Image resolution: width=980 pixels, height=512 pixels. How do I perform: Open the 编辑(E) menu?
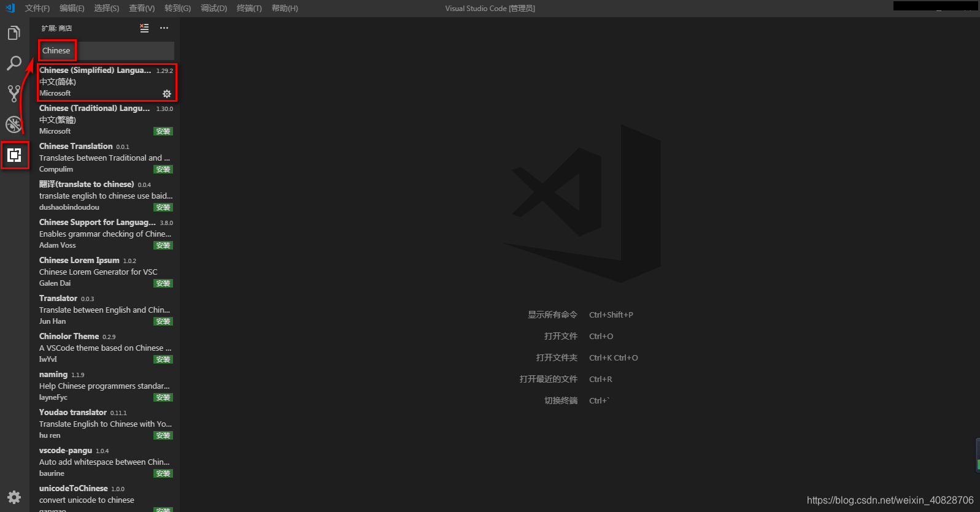pyautogui.click(x=72, y=8)
